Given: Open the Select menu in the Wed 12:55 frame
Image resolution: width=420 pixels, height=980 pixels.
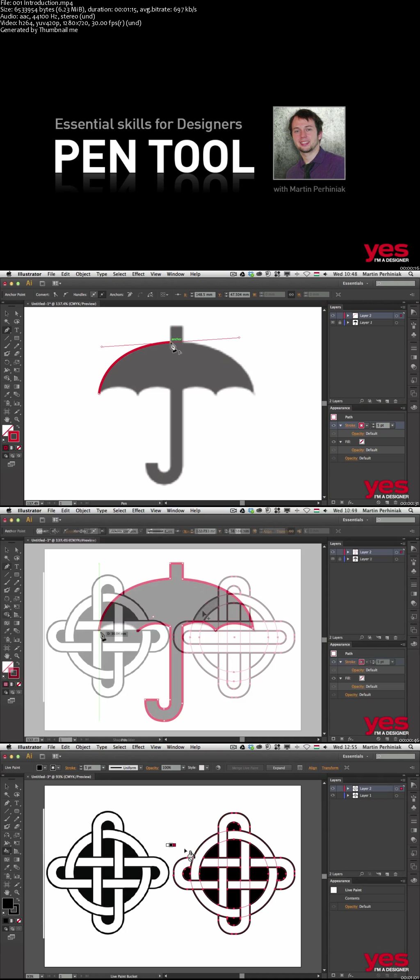Looking at the screenshot, I should pyautogui.click(x=119, y=747).
